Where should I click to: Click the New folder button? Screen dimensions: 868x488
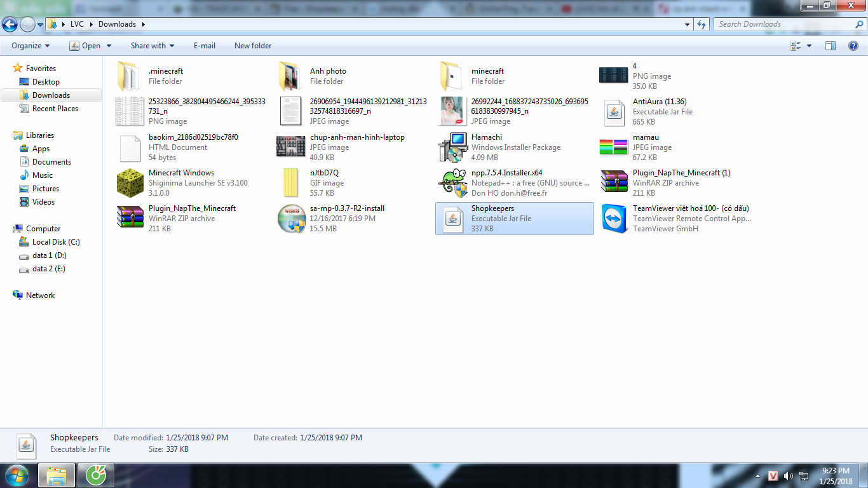253,46
